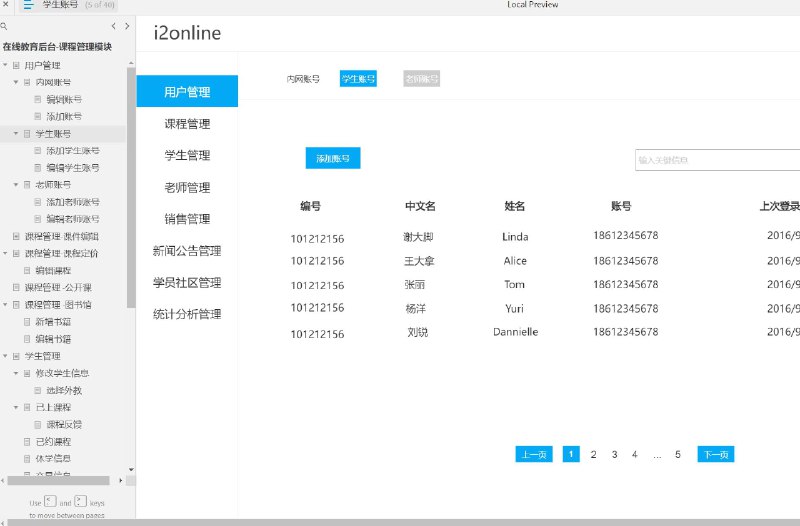Collapse the 老师账号 tree node

pos(16,185)
